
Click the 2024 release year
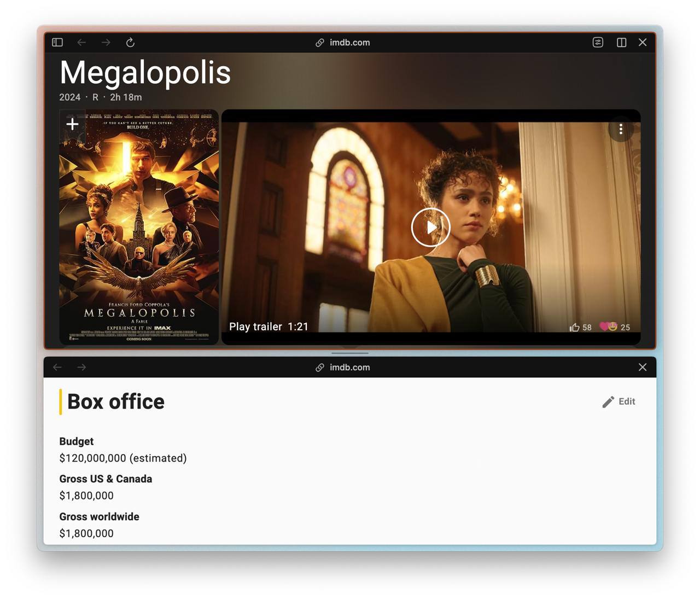tap(69, 97)
